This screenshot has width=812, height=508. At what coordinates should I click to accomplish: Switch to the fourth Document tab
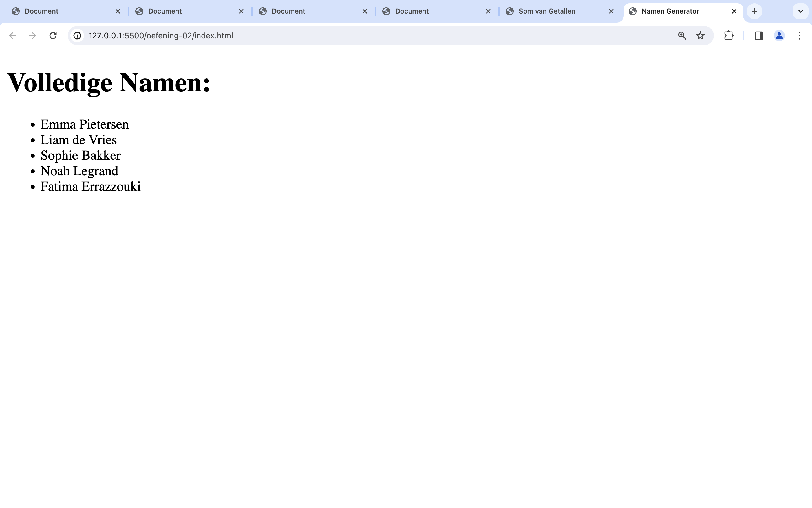pyautogui.click(x=436, y=11)
